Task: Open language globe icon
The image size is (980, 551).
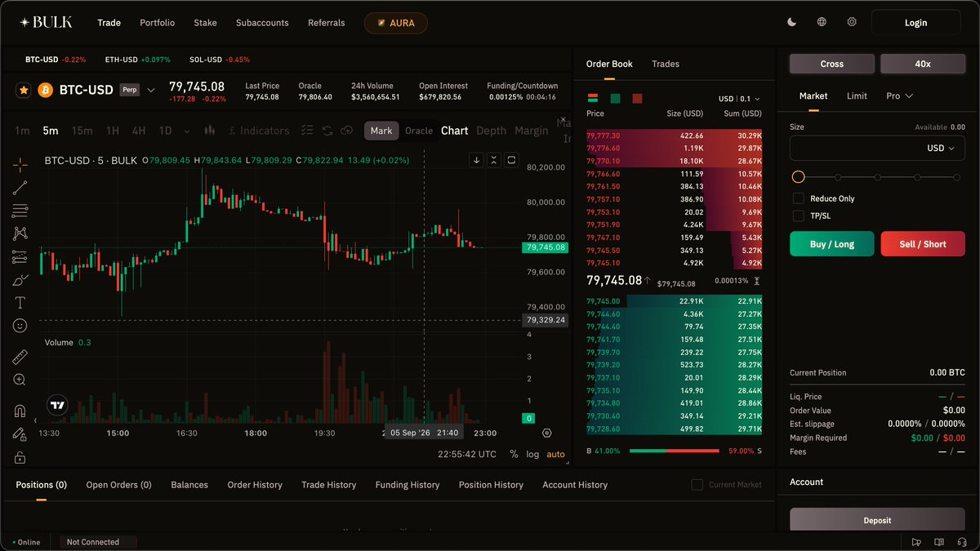Action: (x=822, y=22)
